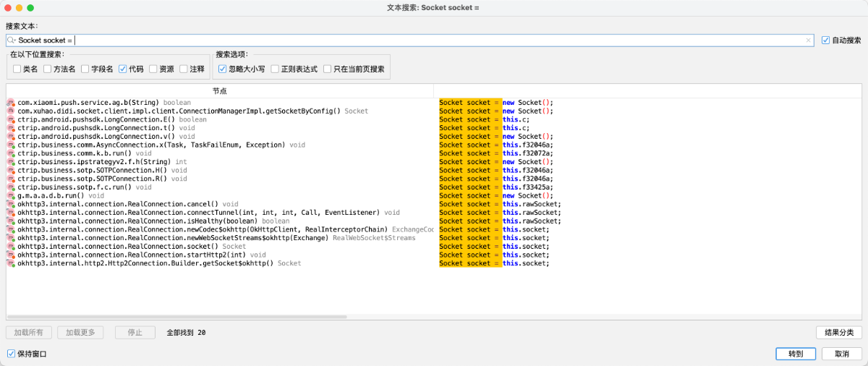The height and width of the screenshot is (366, 868).
Task: Click the method icon of Http2Connection.Builder.getSocket$okhttp()
Action: (x=11, y=263)
